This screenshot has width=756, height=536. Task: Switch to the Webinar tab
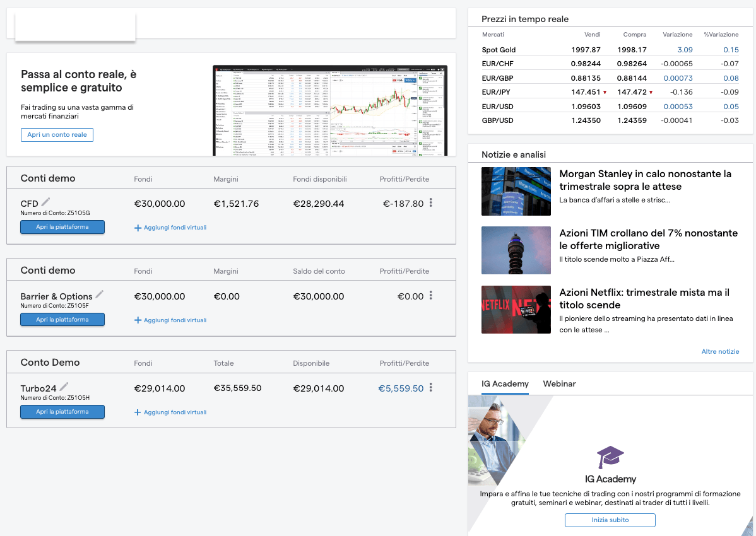click(559, 383)
